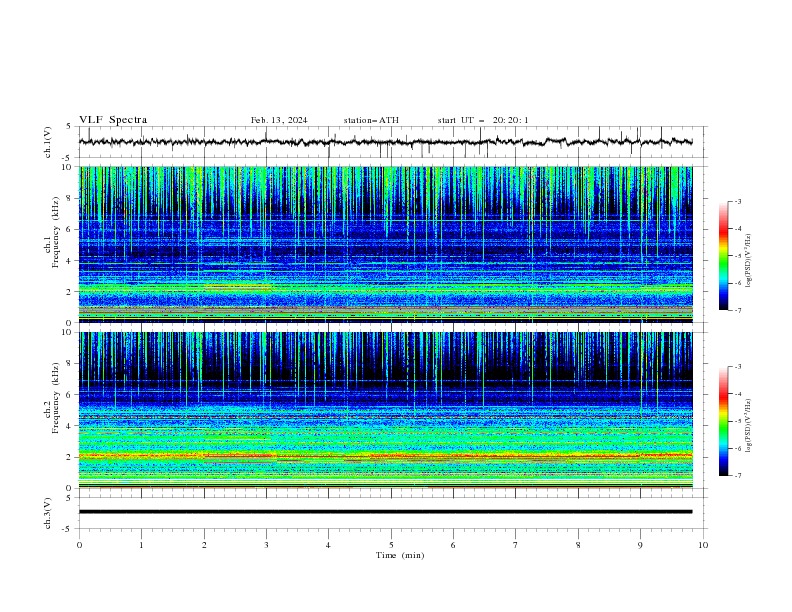Click the ch.1 spectrogram color bar
The height and width of the screenshot is (612, 792).
tap(723, 256)
